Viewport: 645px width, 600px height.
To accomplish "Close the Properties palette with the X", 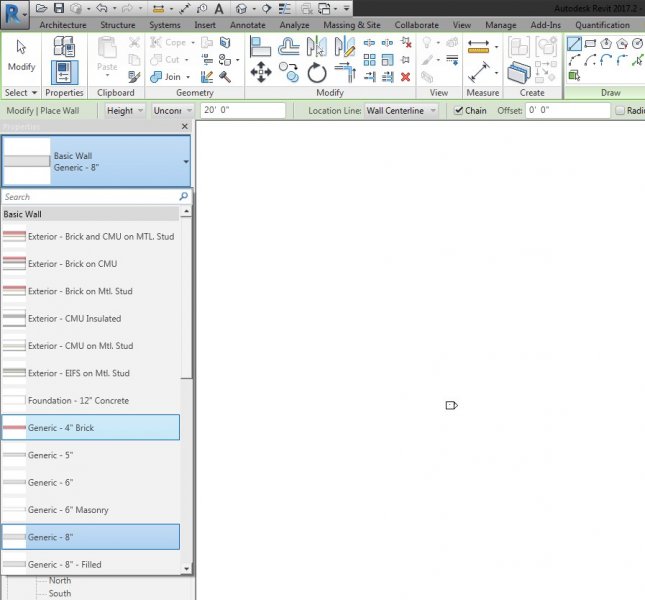I will point(185,126).
